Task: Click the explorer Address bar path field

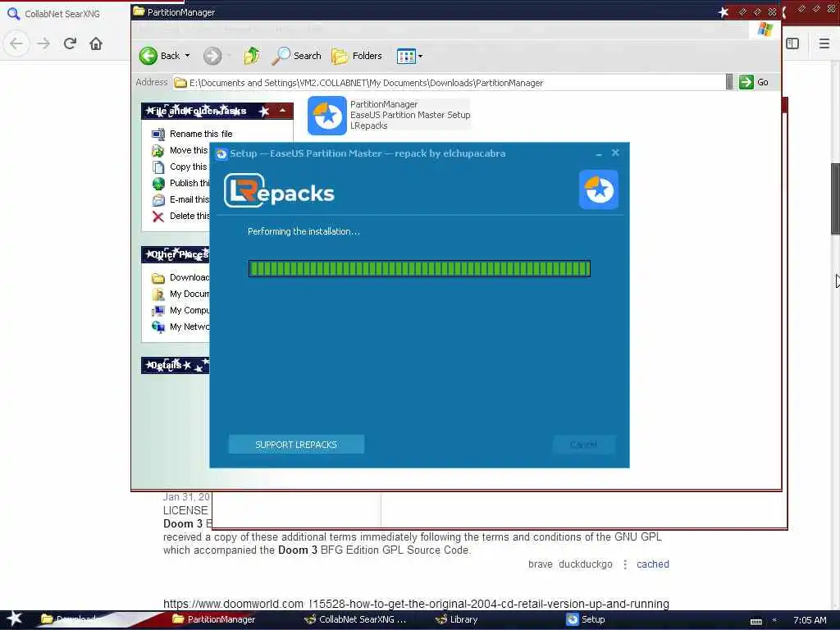Action: 449,83
